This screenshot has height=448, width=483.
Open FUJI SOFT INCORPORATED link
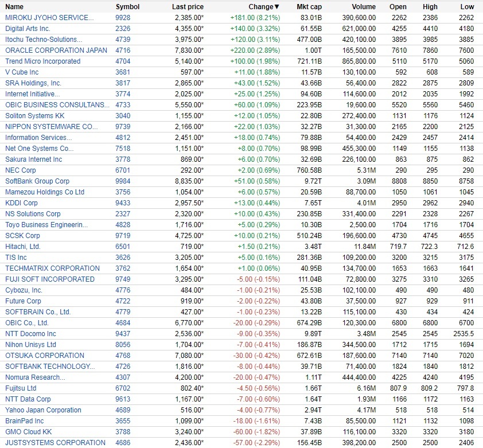50,279
